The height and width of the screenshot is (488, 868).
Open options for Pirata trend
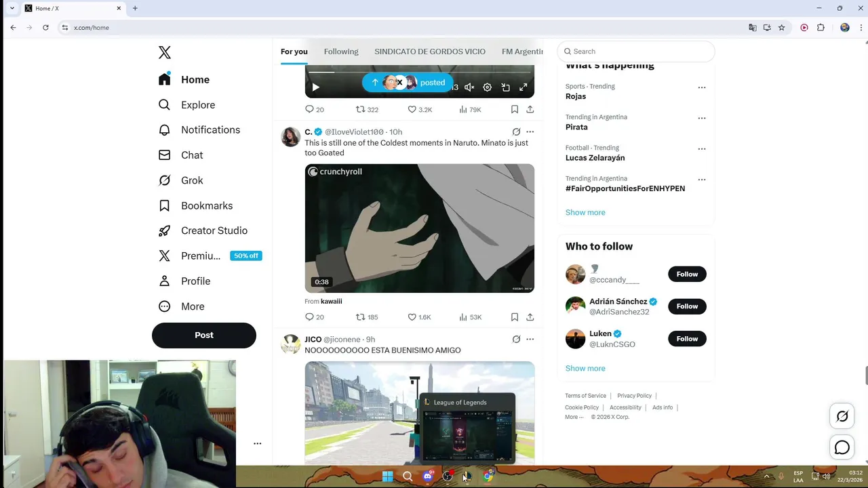702,118
